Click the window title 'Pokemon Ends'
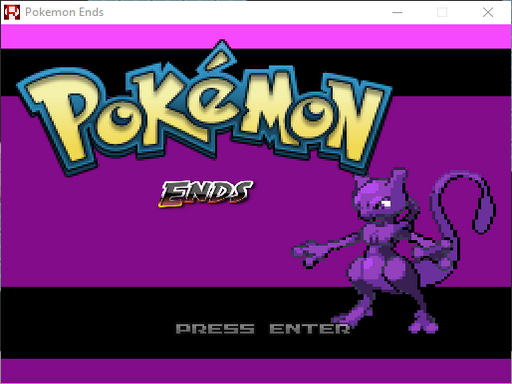The height and width of the screenshot is (384, 512). tap(64, 12)
